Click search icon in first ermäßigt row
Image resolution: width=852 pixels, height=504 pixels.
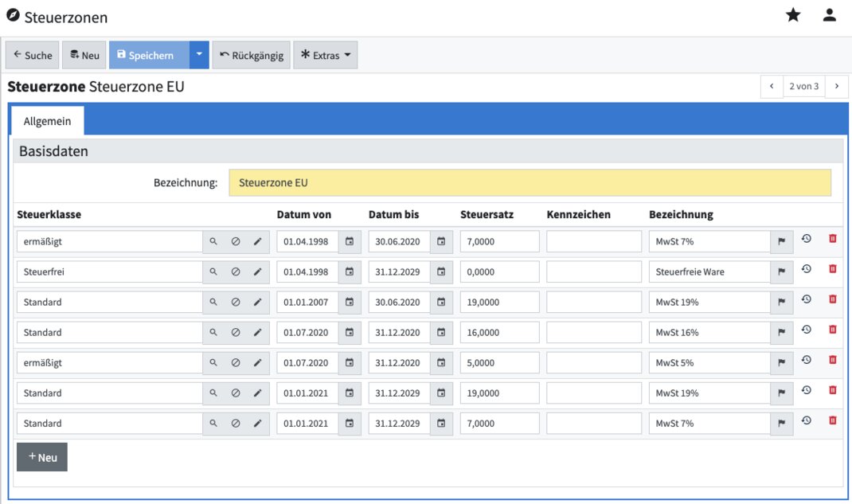point(213,241)
